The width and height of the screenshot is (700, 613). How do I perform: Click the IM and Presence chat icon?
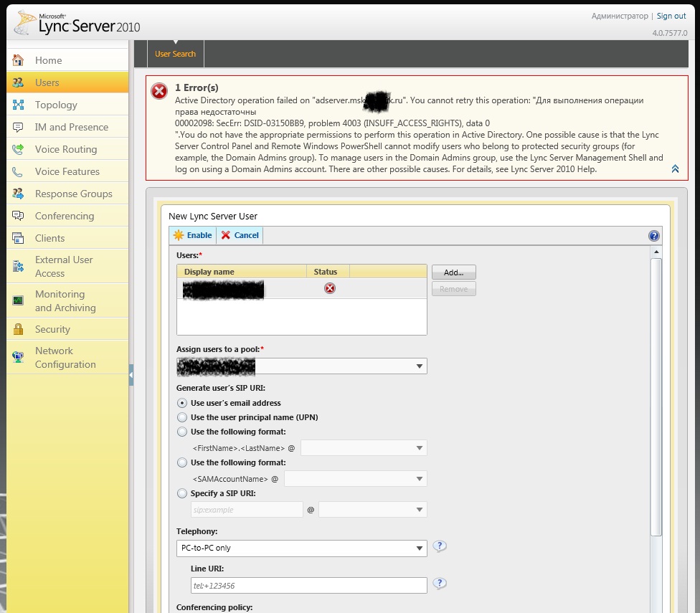tap(18, 127)
